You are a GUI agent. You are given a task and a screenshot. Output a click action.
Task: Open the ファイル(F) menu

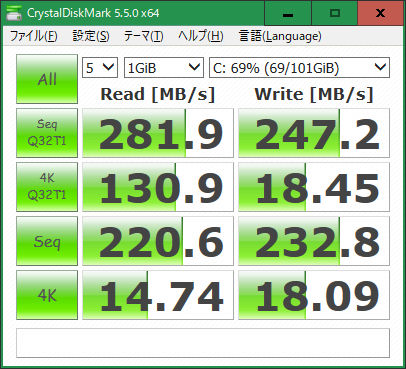pyautogui.click(x=34, y=36)
